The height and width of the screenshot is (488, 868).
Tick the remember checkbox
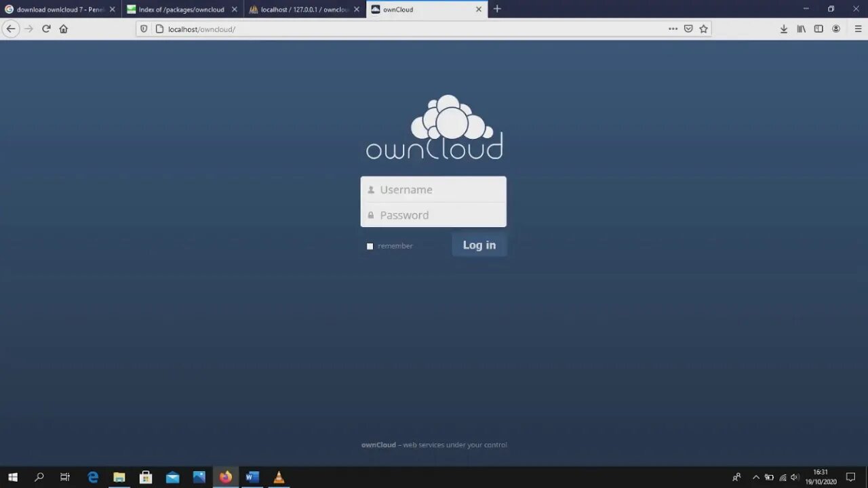pos(370,246)
